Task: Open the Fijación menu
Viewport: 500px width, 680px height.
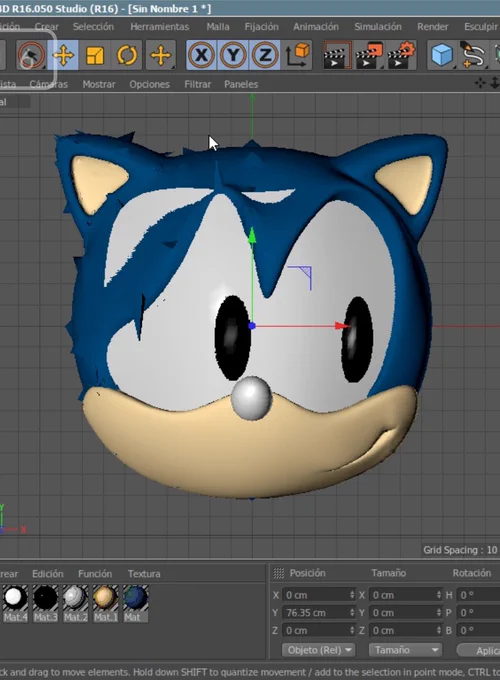Action: pyautogui.click(x=261, y=26)
